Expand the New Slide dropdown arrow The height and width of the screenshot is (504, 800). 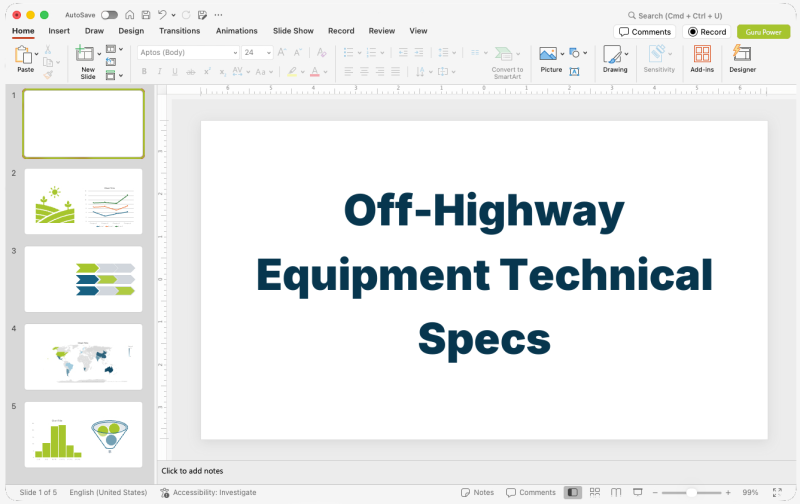coord(99,54)
